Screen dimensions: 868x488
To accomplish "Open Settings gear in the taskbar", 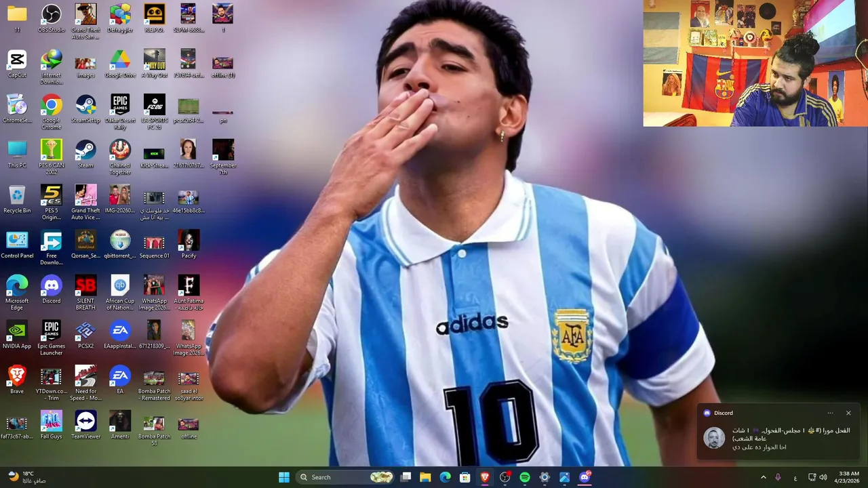I will (x=545, y=477).
